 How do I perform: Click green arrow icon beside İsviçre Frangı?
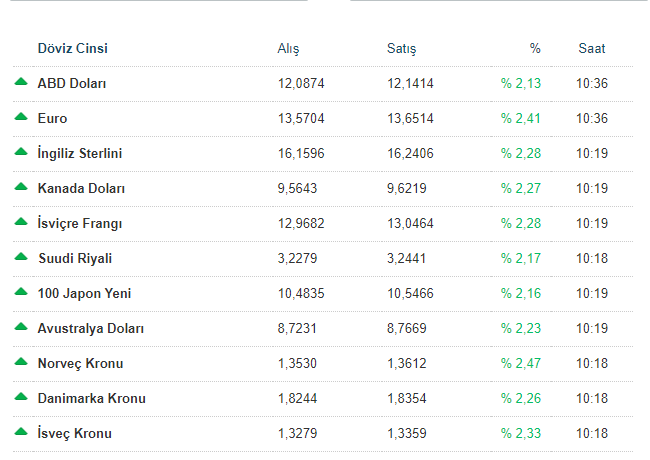(21, 222)
